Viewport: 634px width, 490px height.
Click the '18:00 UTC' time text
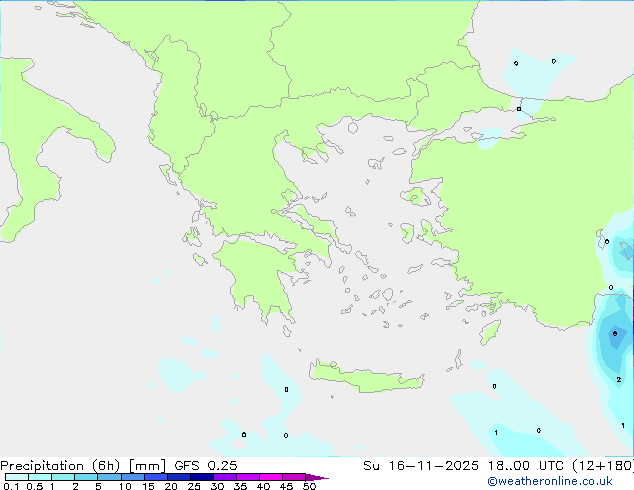[x=525, y=466]
